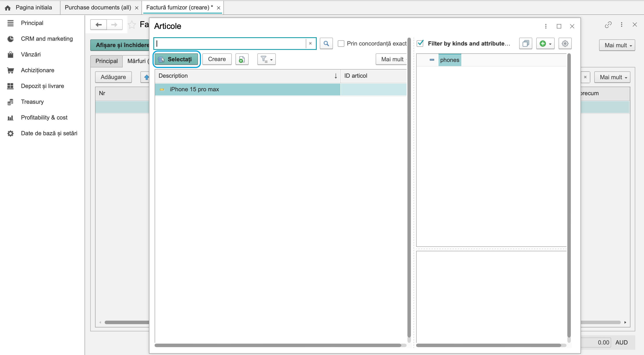Open Treasury section in sidebar
Image resolution: width=644 pixels, height=355 pixels.
[x=32, y=102]
